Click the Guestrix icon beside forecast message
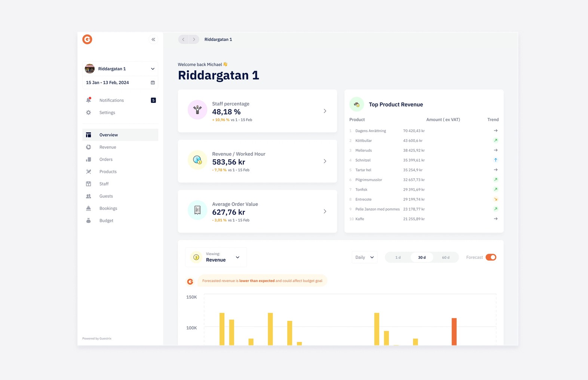 (190, 282)
